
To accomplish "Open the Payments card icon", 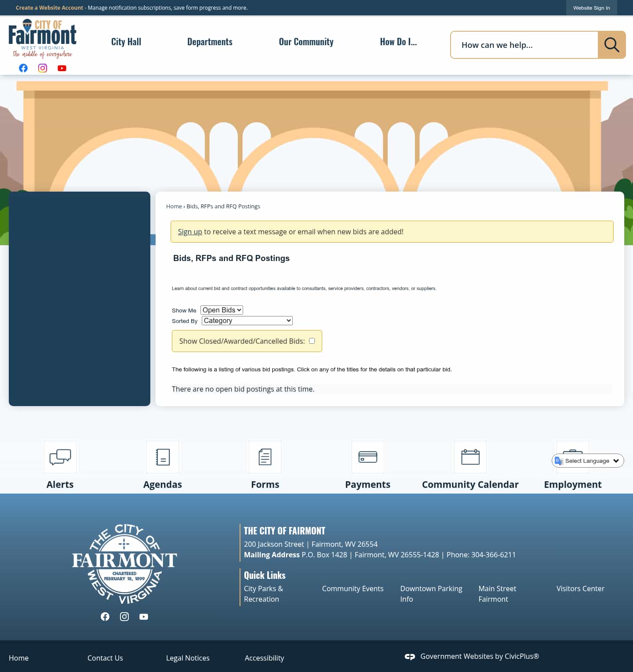I will (x=367, y=457).
